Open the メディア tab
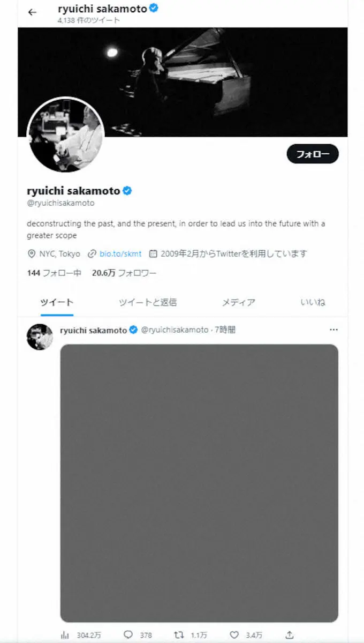 [x=238, y=302]
